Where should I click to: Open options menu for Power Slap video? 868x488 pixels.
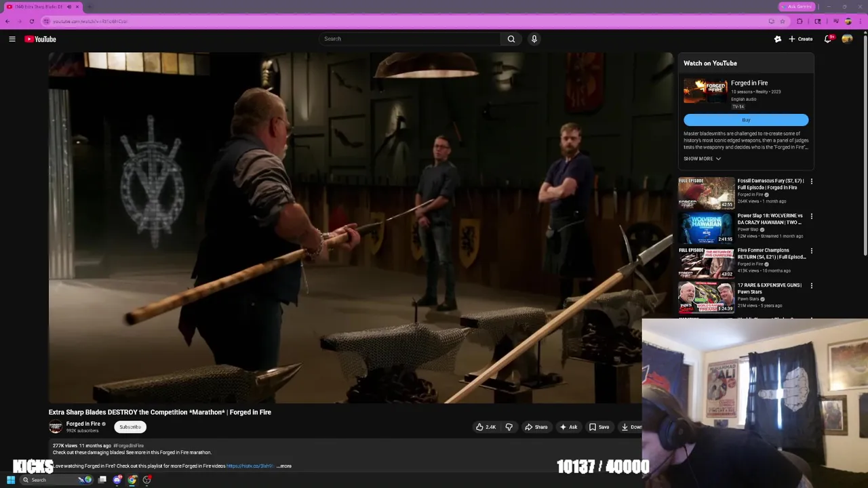click(811, 216)
